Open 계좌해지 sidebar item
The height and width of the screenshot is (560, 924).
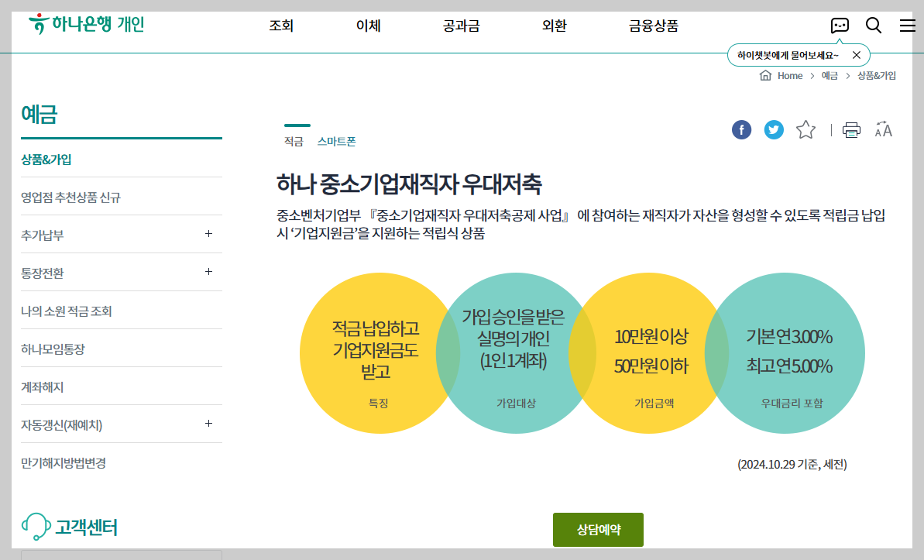[43, 387]
